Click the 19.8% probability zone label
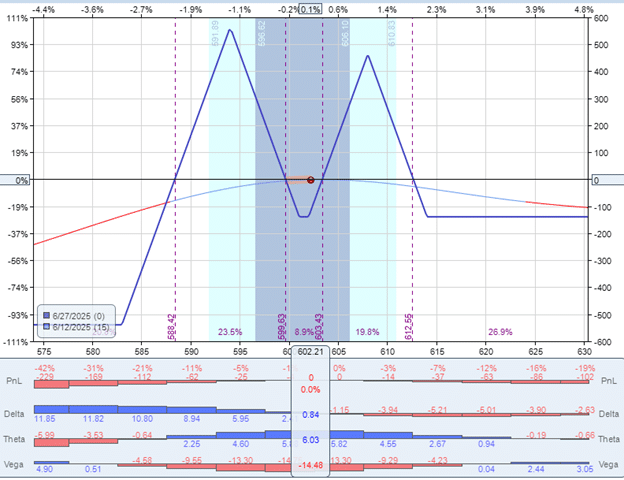624x480 pixels. click(366, 332)
